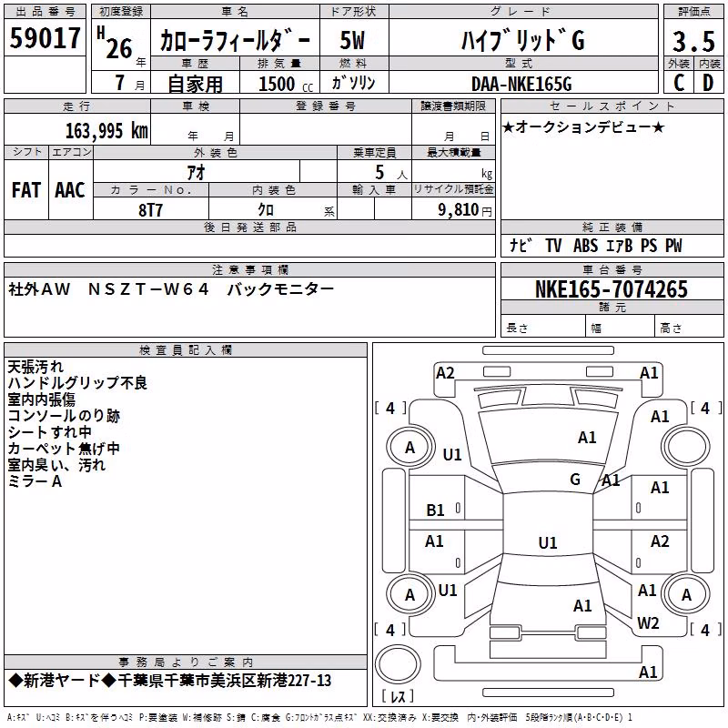The width and height of the screenshot is (728, 728).
Task: Select the interior grade D
Action: (x=708, y=83)
